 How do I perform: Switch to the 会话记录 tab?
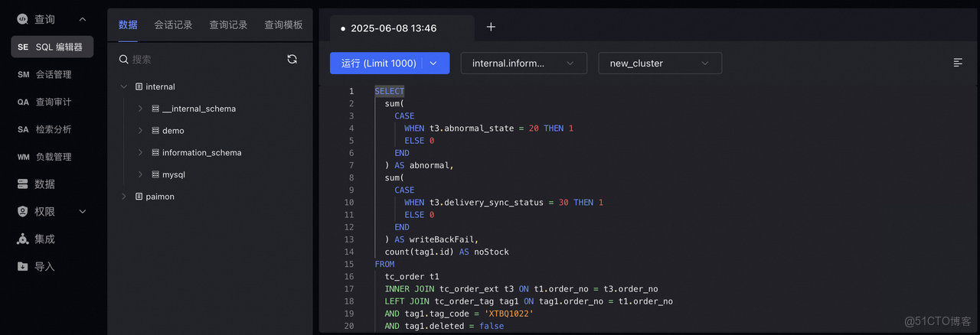click(x=173, y=25)
